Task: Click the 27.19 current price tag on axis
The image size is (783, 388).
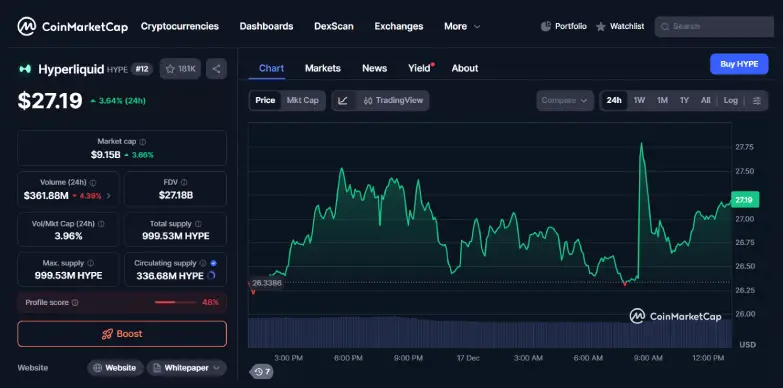Action: [x=745, y=200]
